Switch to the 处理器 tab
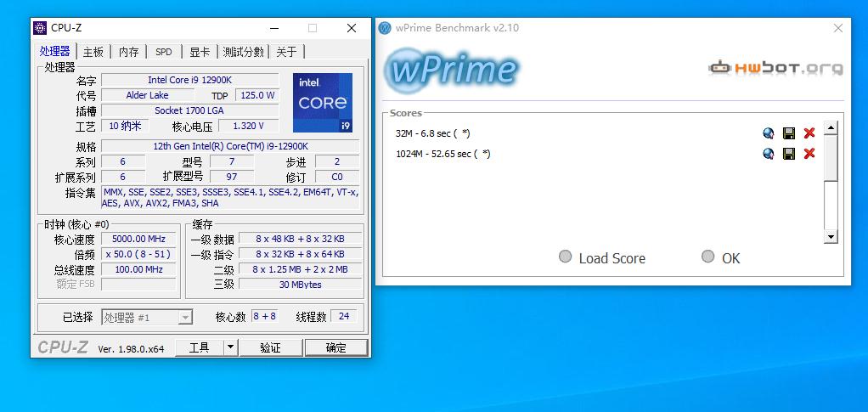This screenshot has height=412, width=868. click(x=55, y=51)
